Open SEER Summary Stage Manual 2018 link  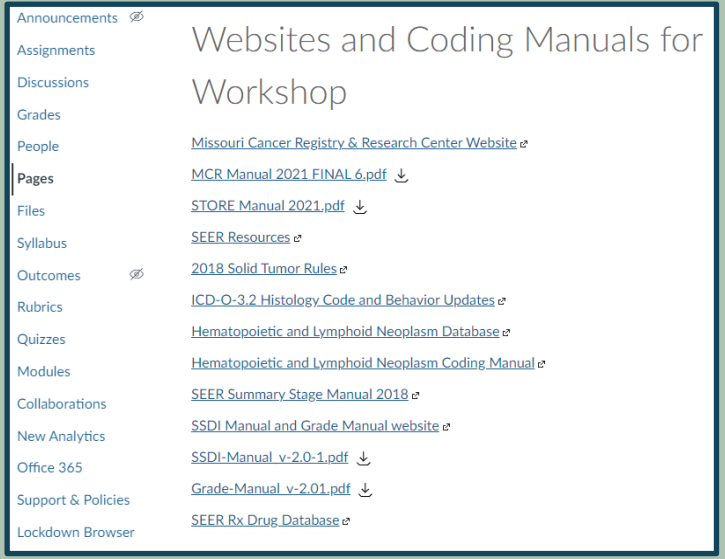300,394
